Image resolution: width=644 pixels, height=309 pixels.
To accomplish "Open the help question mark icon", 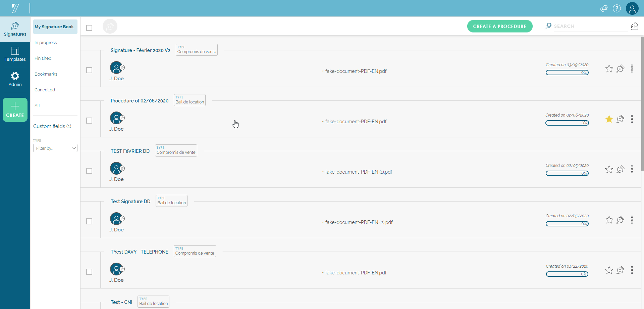I will click(617, 8).
